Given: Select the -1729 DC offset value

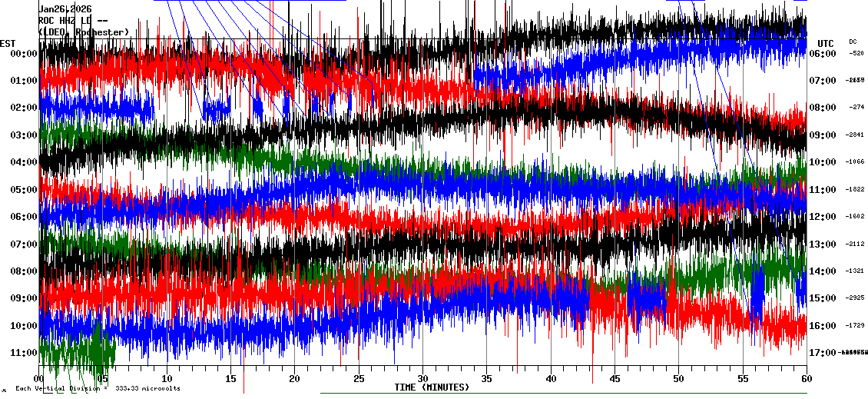Looking at the screenshot, I should click(855, 325).
